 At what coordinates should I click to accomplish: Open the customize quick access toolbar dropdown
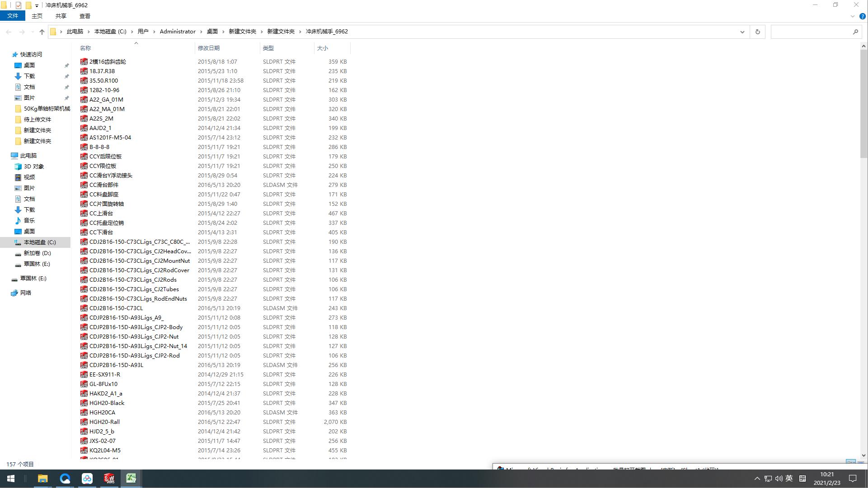(x=37, y=5)
